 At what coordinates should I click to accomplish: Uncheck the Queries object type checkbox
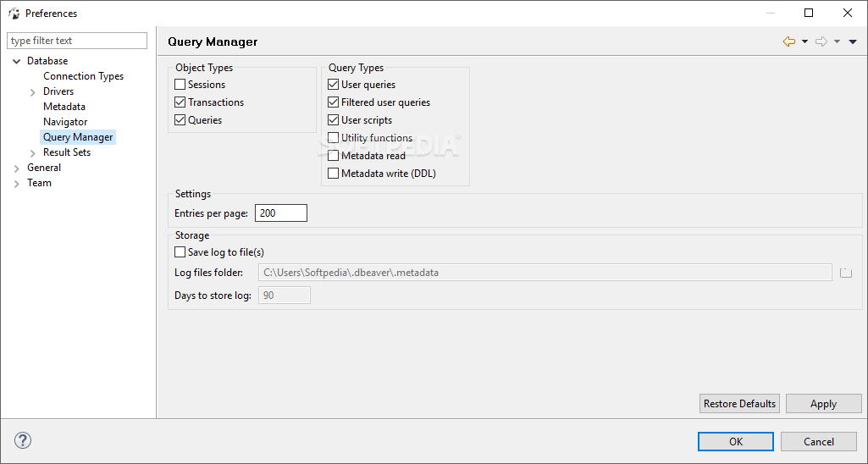[180, 120]
